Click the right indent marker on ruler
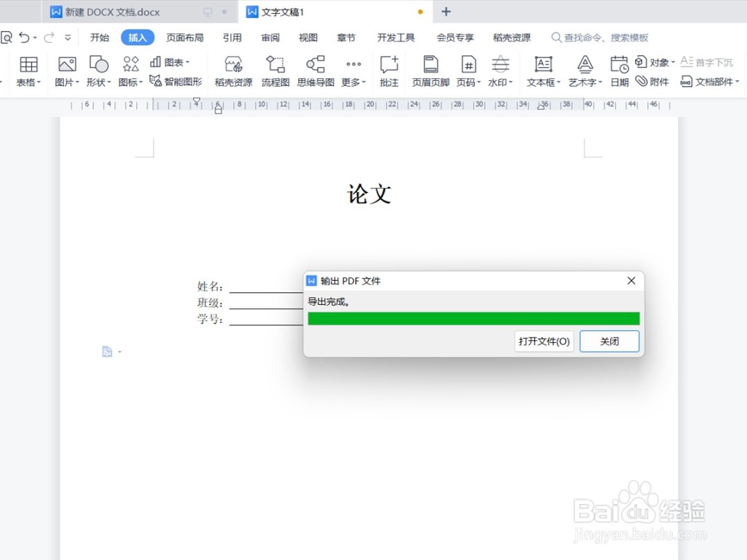The height and width of the screenshot is (560, 747). click(541, 107)
